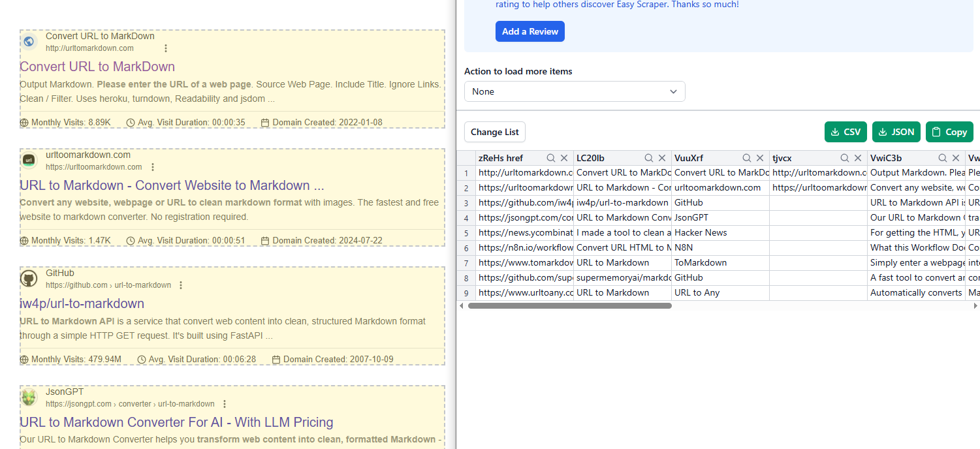Click the 'Domain Created: 2022-01-08' stat
Screen dimensions: 980x449
tap(321, 122)
